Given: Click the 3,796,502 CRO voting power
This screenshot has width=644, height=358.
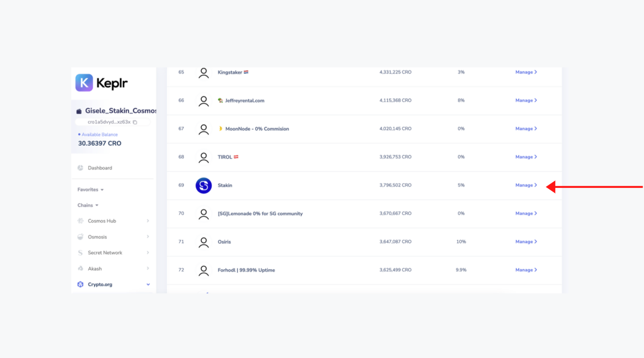Looking at the screenshot, I should 396,185.
